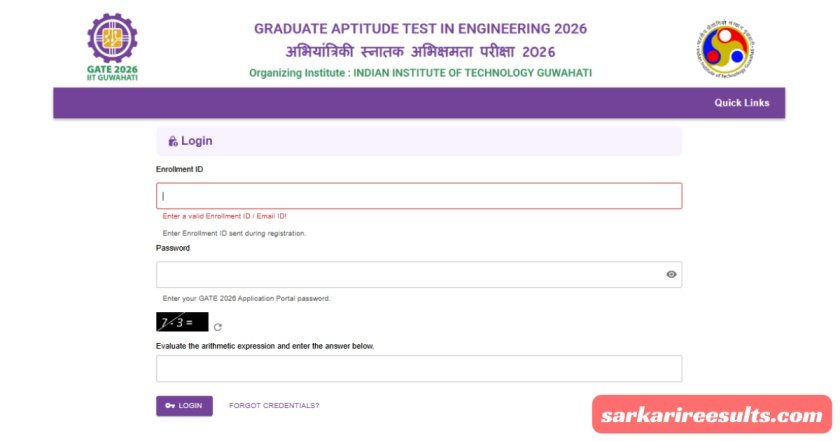Click the Enrollment ID label
The width and height of the screenshot is (840, 441).
(179, 169)
